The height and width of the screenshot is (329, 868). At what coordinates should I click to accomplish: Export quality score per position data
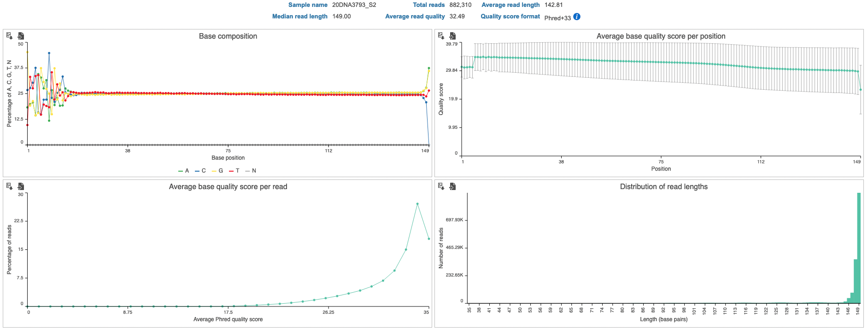click(452, 36)
